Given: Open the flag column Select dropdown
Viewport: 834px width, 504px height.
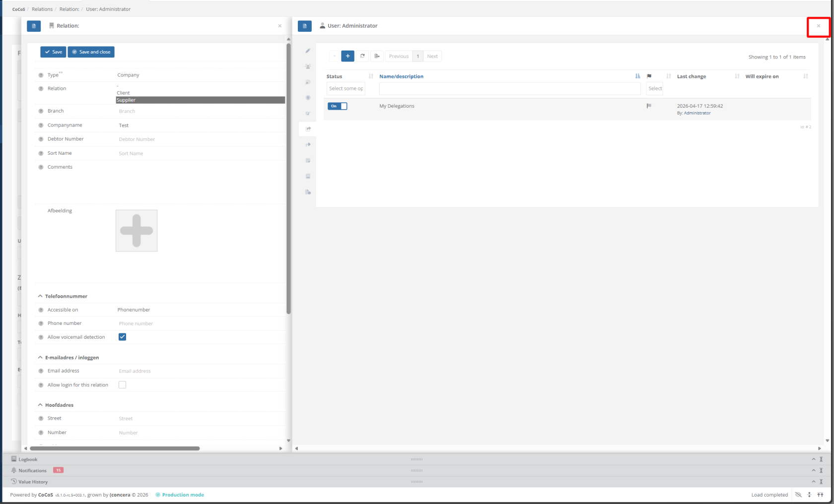Looking at the screenshot, I should tap(655, 88).
